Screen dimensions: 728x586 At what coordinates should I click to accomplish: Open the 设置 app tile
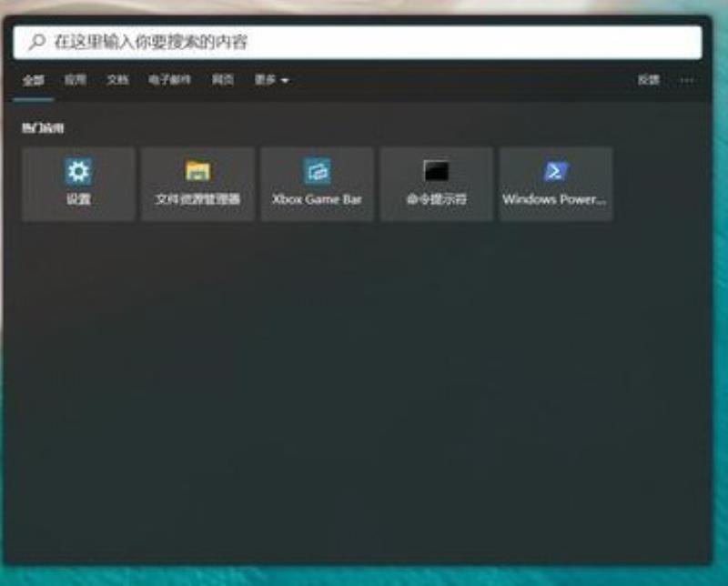[x=78, y=184]
